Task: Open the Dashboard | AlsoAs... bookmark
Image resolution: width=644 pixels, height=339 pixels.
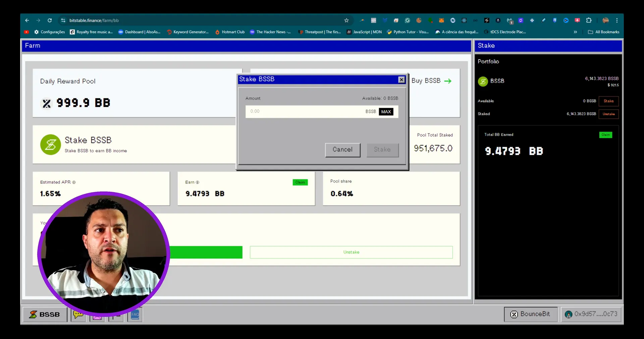Action: [139, 32]
